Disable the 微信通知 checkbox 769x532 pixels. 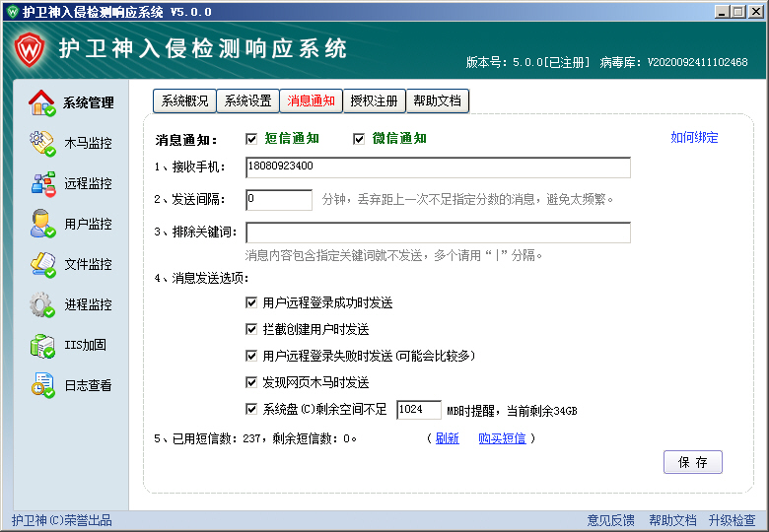click(359, 139)
